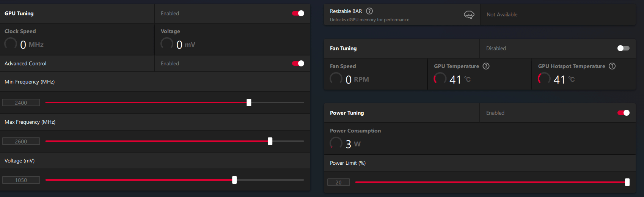Screen dimensions: 644x197
Task: Click the Voltage gauge dial icon
Action: coord(167,44)
